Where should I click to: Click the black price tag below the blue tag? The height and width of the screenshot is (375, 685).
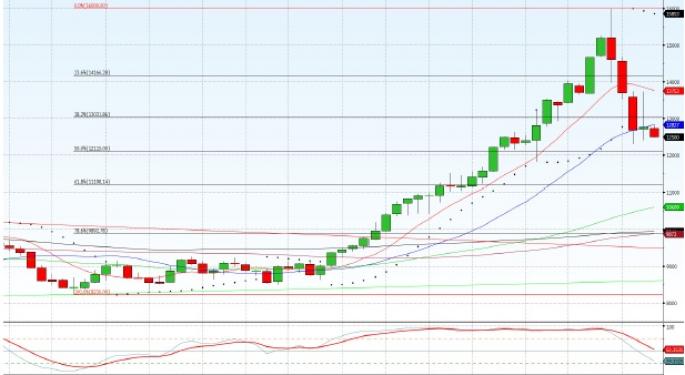673,137
